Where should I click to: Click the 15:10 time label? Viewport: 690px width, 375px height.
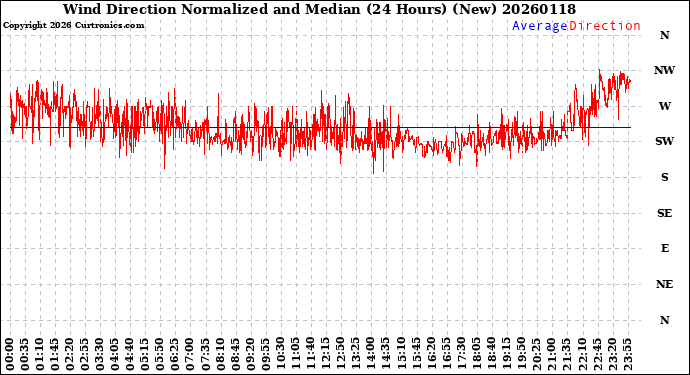[401, 355]
